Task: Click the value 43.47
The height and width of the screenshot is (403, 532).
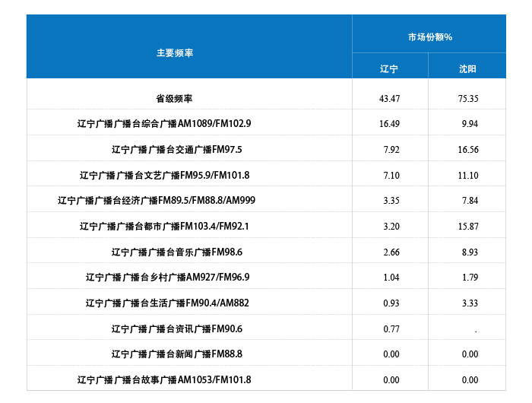Action: pos(389,98)
